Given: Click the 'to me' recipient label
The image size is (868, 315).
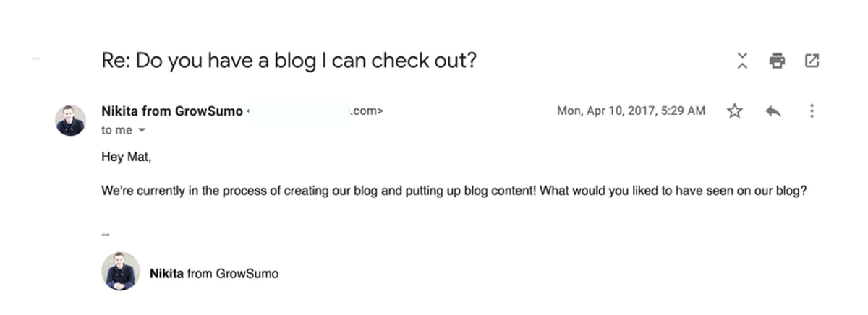Looking at the screenshot, I should coord(117,131).
